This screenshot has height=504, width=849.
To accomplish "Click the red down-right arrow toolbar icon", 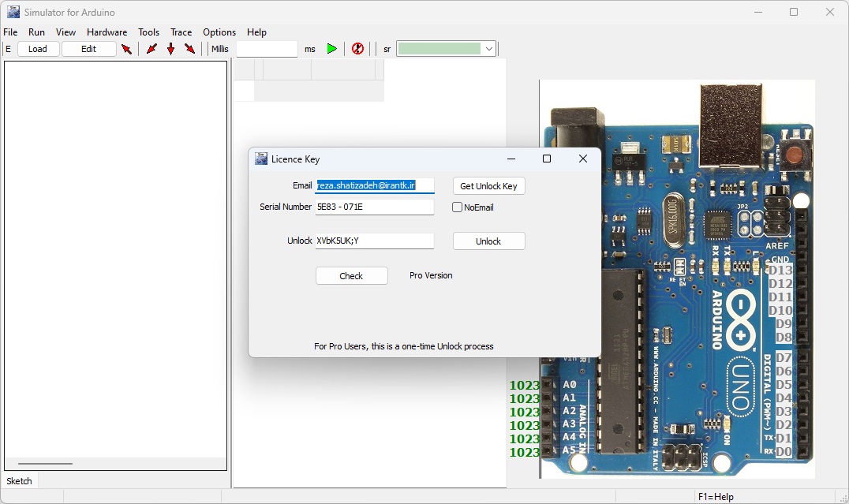I will click(x=189, y=49).
